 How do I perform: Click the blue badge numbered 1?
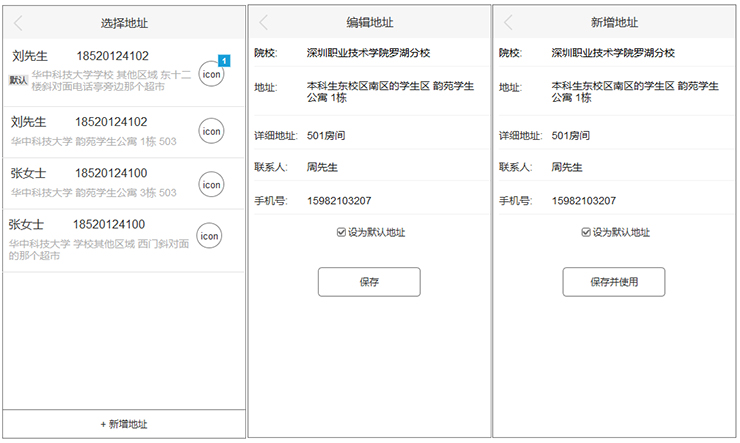[x=224, y=61]
